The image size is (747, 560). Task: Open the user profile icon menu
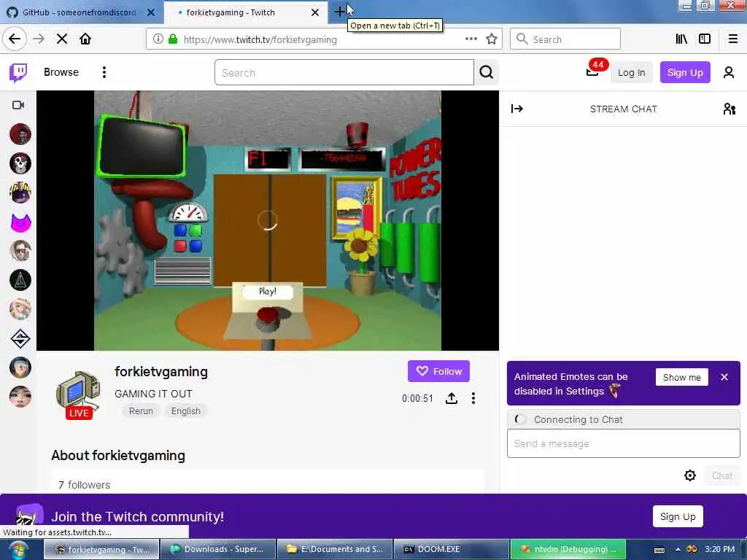[729, 72]
